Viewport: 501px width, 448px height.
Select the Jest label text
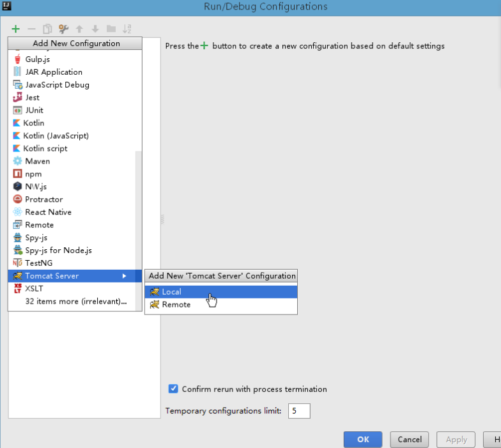(x=32, y=97)
